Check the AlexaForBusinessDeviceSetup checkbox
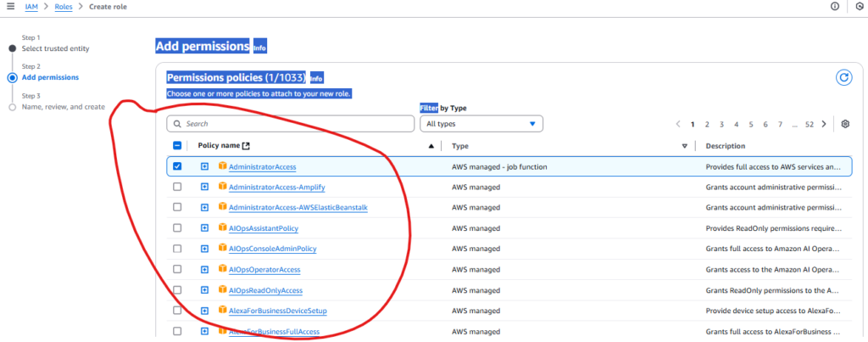Image resolution: width=868 pixels, height=342 pixels. [177, 311]
